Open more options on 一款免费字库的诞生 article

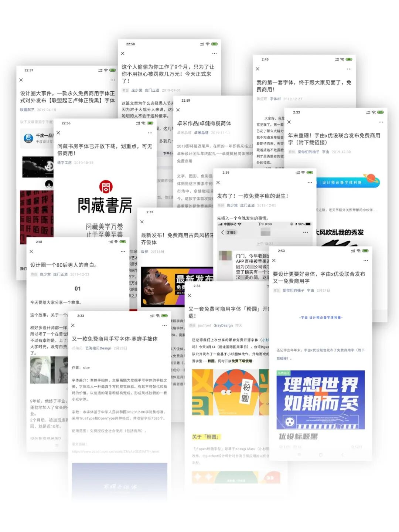[x=310, y=183]
